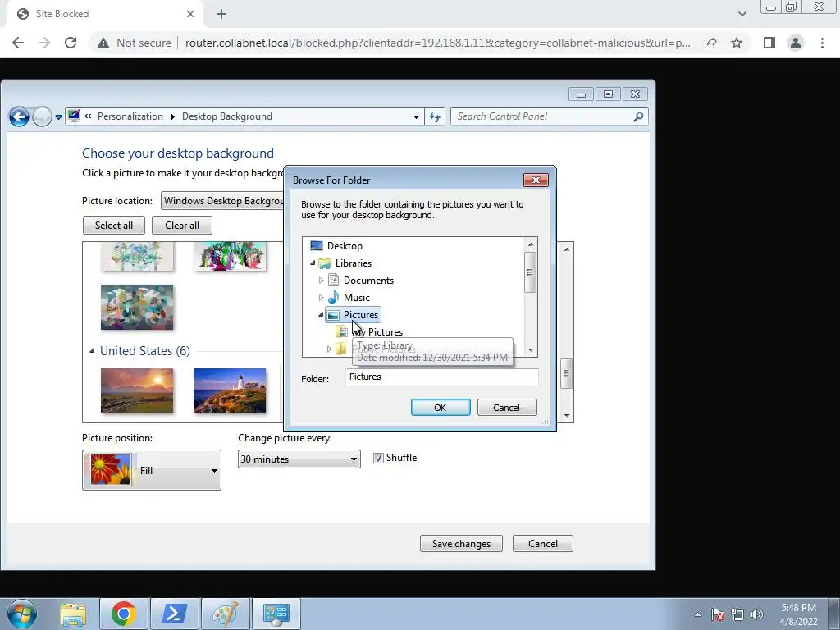Click Select all button
The height and width of the screenshot is (630, 840).
tap(114, 226)
